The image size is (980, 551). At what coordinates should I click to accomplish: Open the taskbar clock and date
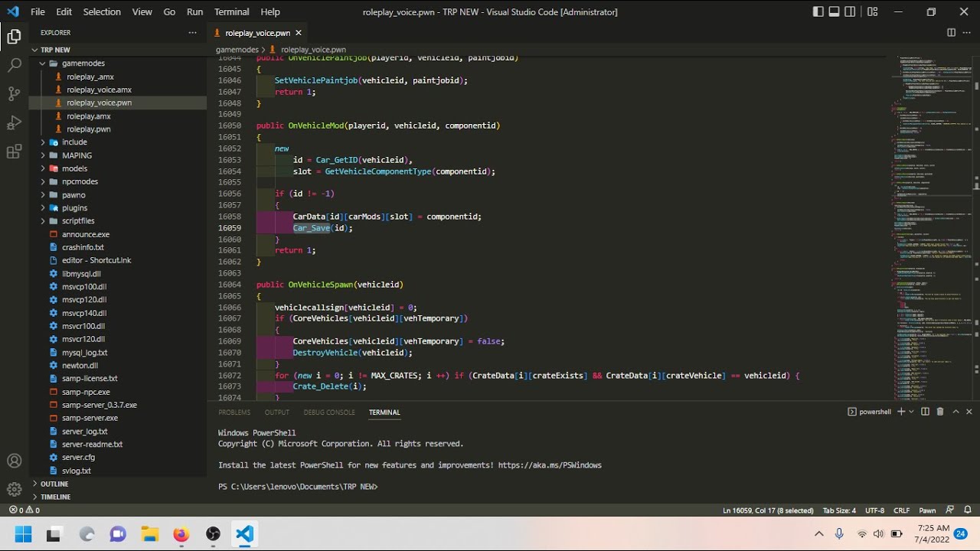[932, 533]
